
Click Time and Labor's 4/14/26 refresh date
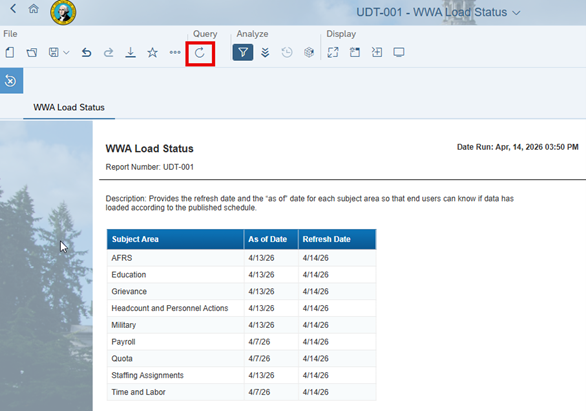point(337,392)
